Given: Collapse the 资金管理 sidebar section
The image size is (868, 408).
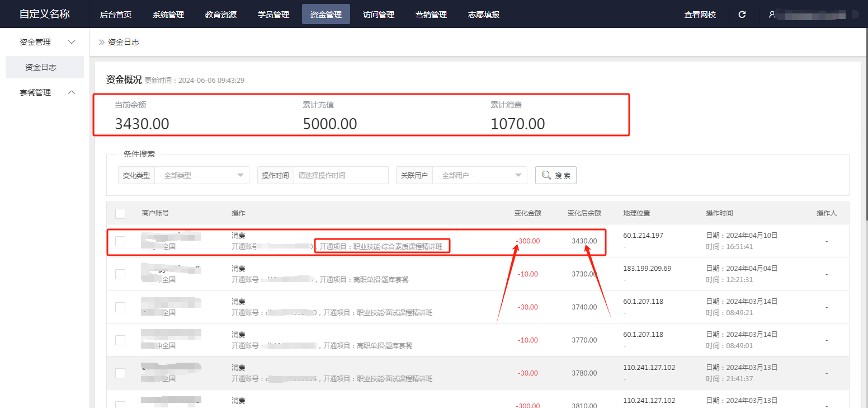Looking at the screenshot, I should pyautogui.click(x=45, y=42).
